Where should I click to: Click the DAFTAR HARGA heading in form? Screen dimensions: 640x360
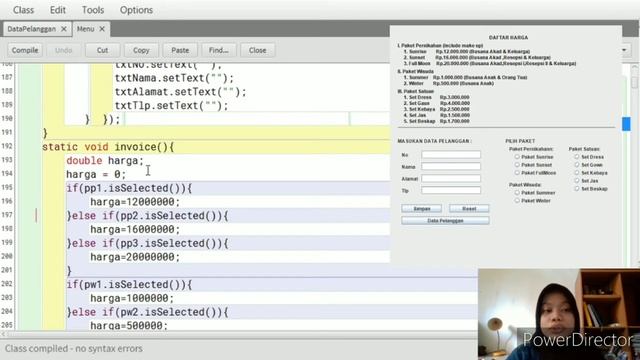click(x=508, y=38)
